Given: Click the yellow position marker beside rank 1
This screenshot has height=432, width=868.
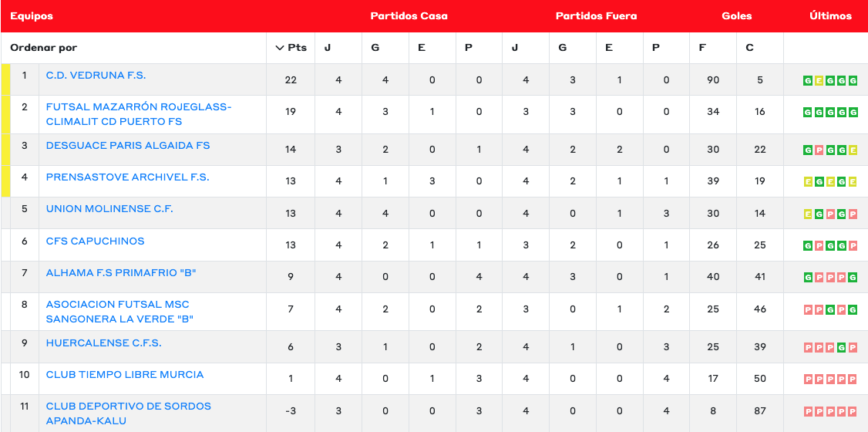Looking at the screenshot, I should 5,79.
